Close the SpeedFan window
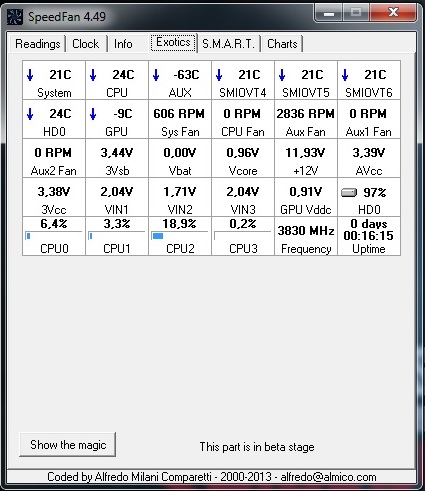 pos(394,13)
